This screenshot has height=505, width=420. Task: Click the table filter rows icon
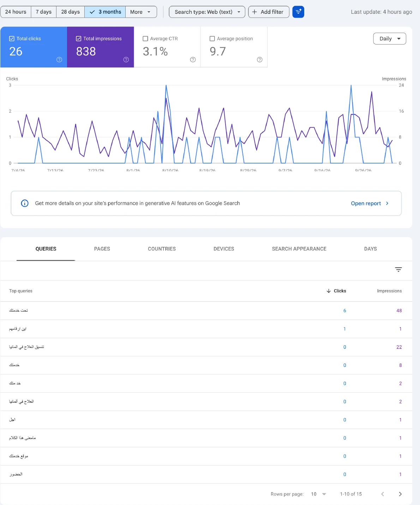coord(398,270)
